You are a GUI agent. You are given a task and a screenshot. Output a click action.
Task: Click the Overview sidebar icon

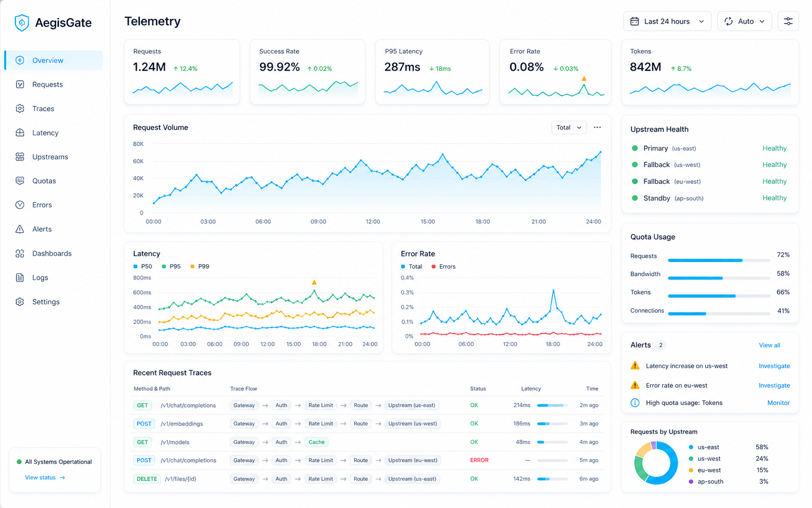click(20, 60)
